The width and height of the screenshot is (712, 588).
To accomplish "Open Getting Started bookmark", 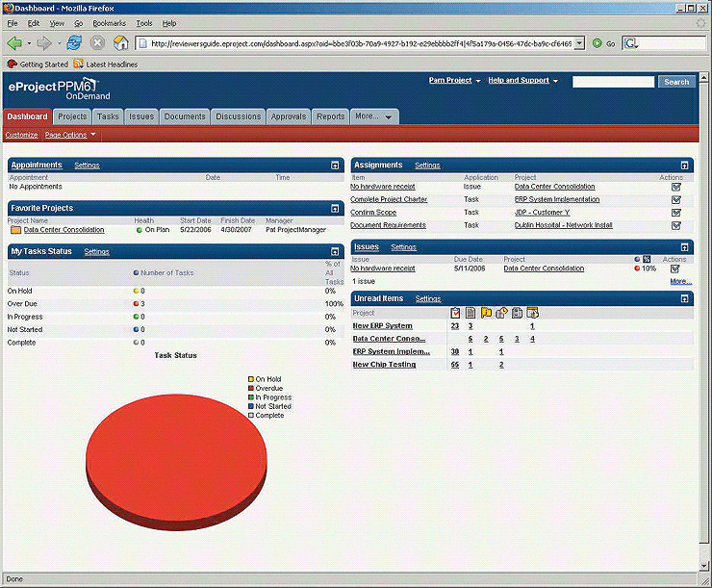I will click(38, 64).
